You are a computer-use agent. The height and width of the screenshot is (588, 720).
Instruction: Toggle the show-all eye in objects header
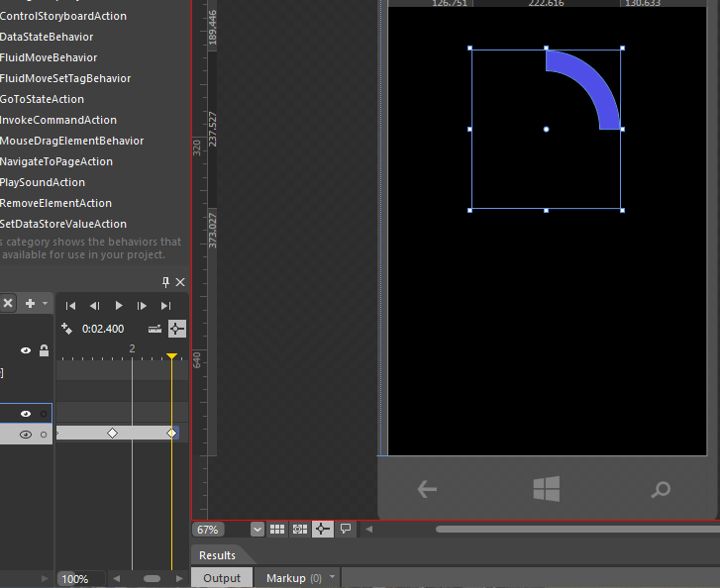[x=26, y=350]
